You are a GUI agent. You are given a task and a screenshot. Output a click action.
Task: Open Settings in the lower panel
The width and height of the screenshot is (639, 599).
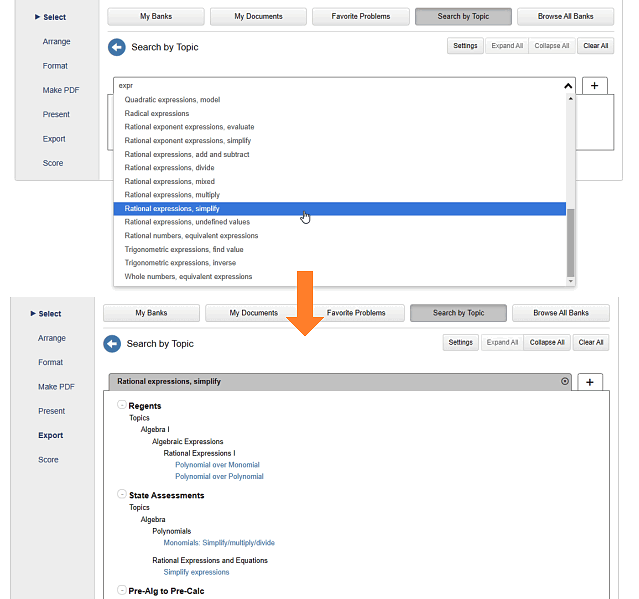click(461, 342)
